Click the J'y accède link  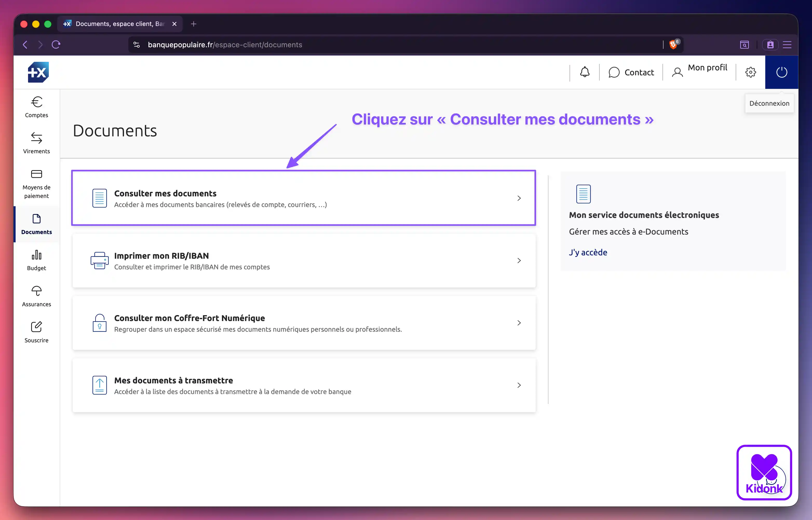pyautogui.click(x=588, y=252)
